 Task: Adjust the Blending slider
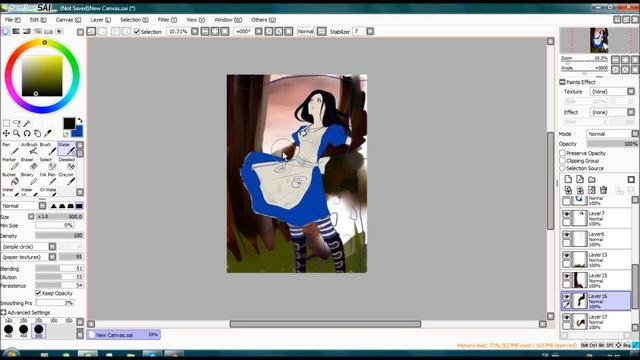(x=59, y=269)
